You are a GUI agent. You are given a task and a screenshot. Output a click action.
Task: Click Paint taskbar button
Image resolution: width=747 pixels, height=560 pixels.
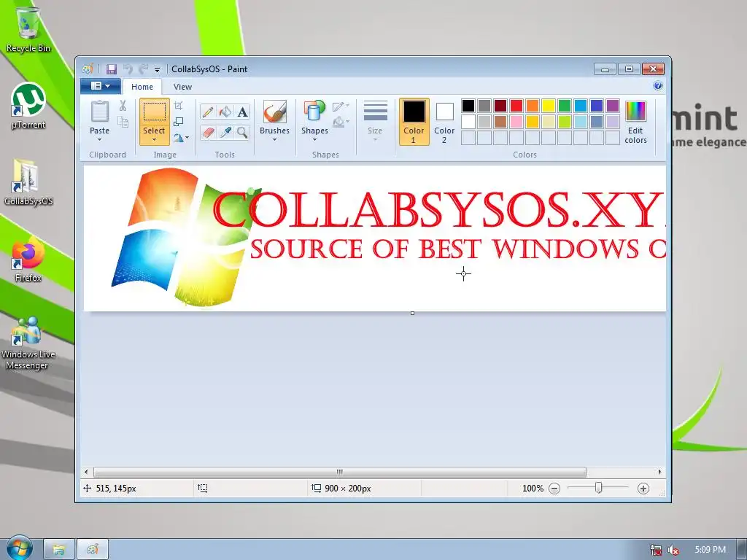[93, 550]
